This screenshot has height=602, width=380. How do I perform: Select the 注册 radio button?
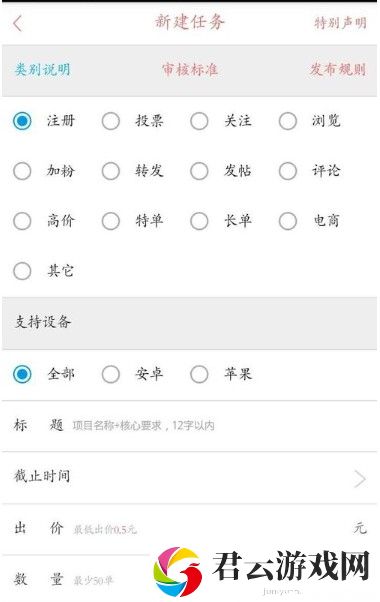[x=22, y=121]
